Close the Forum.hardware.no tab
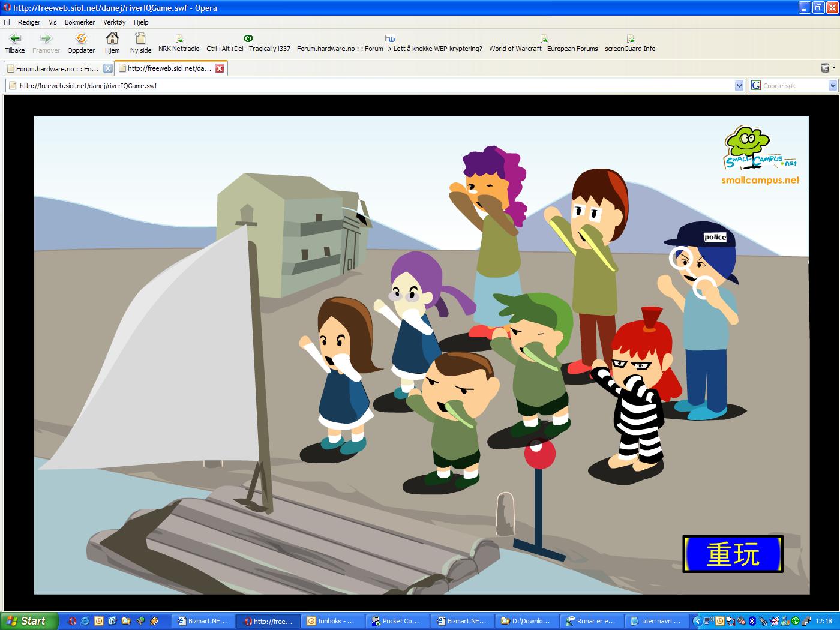 coord(108,68)
